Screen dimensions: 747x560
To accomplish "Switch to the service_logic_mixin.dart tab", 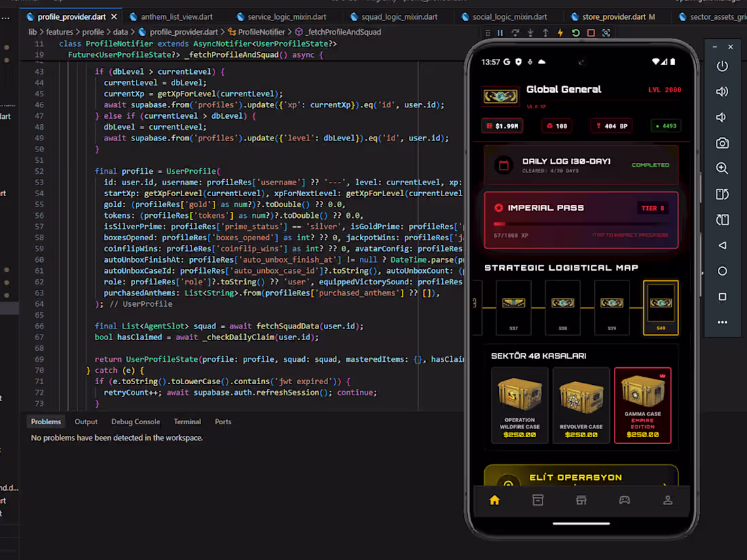I will [282, 17].
